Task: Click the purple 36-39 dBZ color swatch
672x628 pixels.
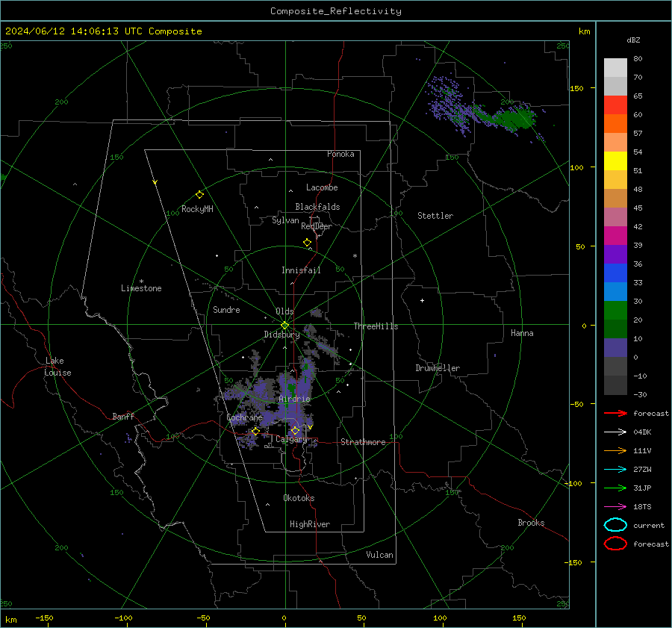Action: (615, 254)
